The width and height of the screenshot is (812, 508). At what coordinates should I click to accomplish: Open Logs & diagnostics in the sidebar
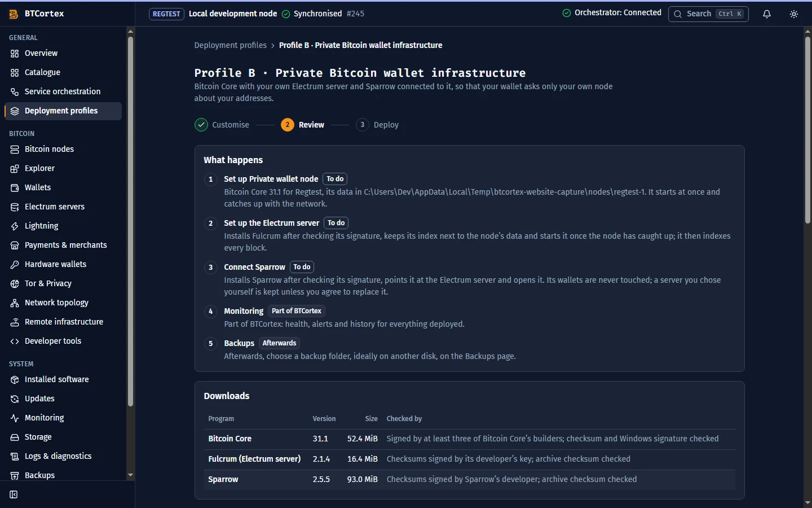[x=63, y=457]
